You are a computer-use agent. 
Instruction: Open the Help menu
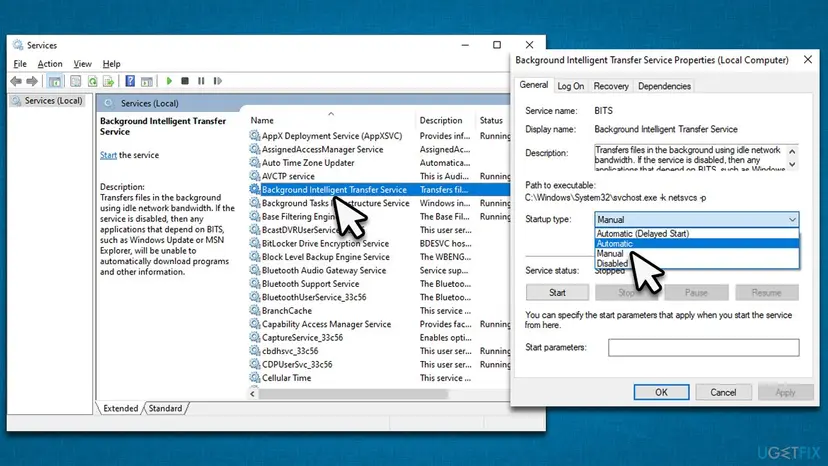(111, 64)
